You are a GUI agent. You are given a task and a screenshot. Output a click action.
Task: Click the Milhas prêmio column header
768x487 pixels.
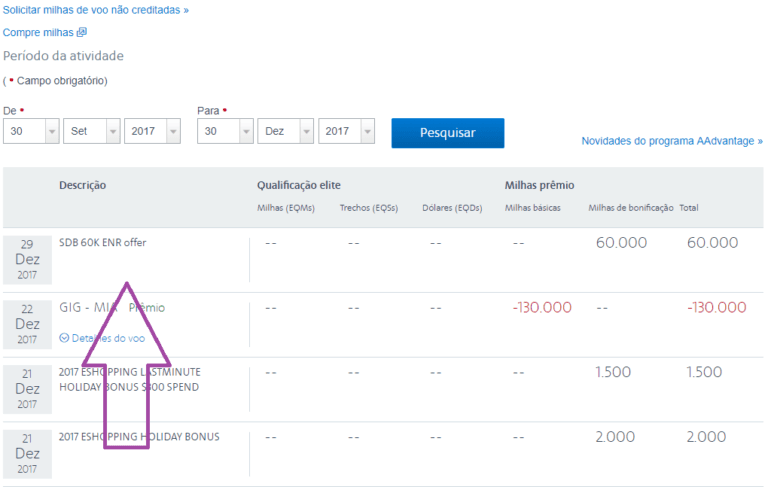point(540,185)
